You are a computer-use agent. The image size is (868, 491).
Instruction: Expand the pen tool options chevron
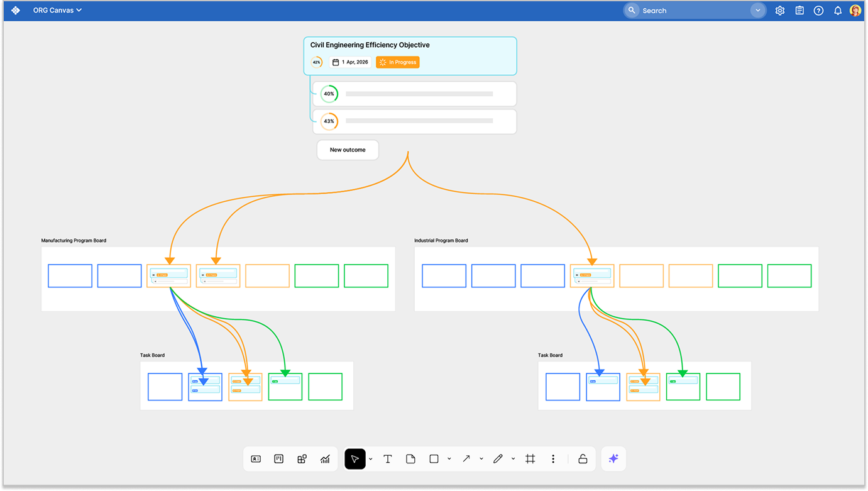click(x=514, y=459)
